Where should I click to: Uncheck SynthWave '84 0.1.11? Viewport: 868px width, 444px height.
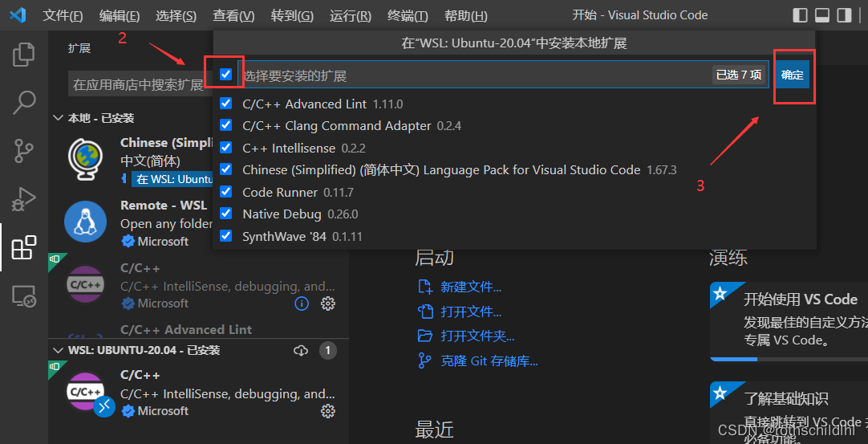point(226,236)
